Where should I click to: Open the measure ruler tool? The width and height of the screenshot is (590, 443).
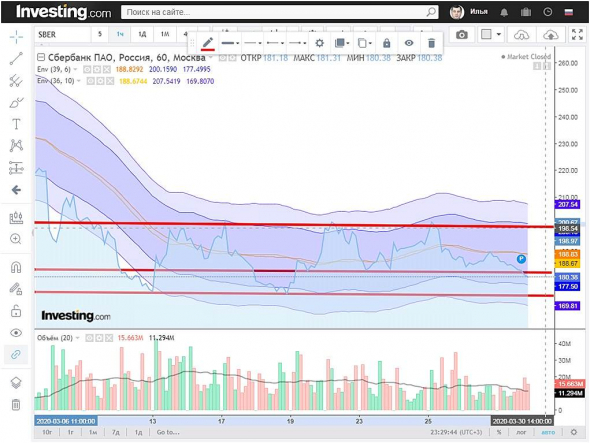coord(16,217)
